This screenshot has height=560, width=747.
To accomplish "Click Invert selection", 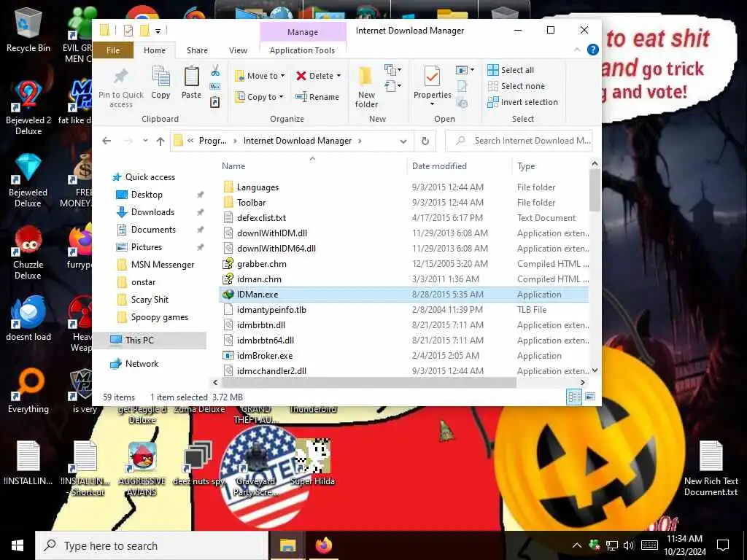I will click(522, 102).
